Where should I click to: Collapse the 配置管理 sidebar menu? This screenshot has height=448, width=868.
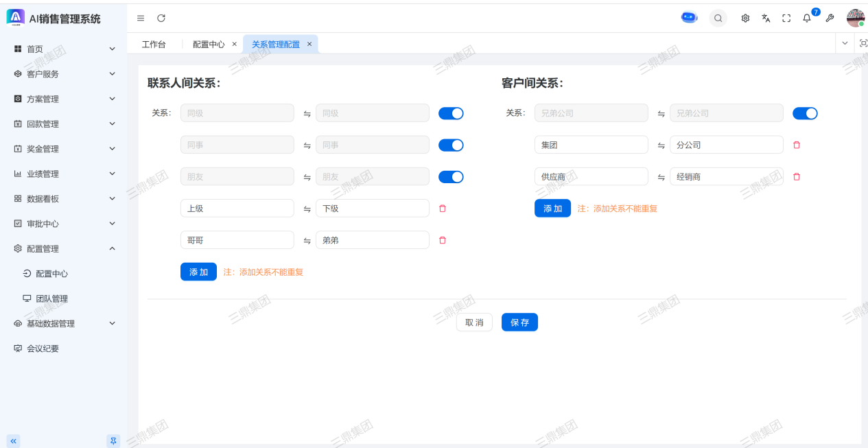pos(64,249)
